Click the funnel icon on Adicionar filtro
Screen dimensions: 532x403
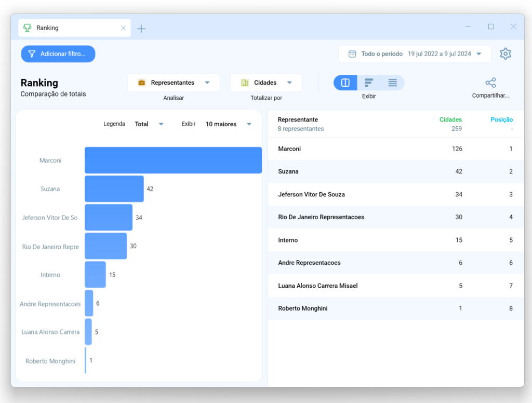[31, 53]
